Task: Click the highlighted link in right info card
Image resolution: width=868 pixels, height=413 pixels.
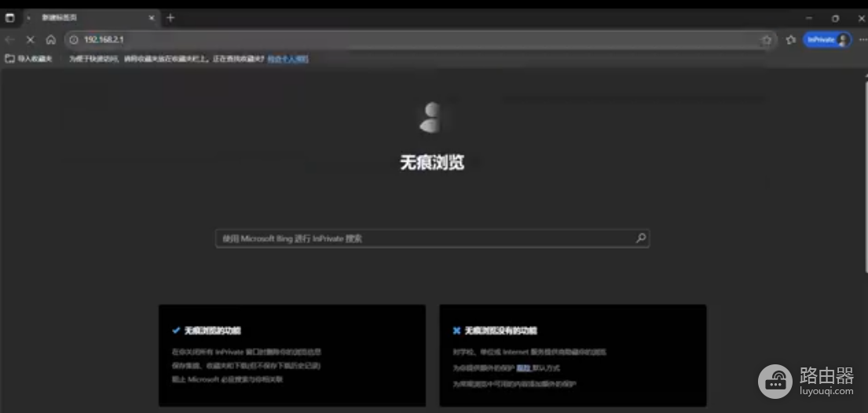Action: point(524,367)
